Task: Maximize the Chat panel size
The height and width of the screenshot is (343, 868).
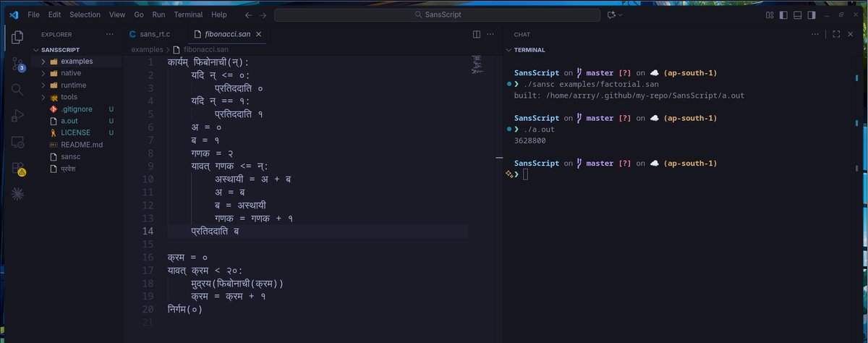Action: pyautogui.click(x=836, y=34)
